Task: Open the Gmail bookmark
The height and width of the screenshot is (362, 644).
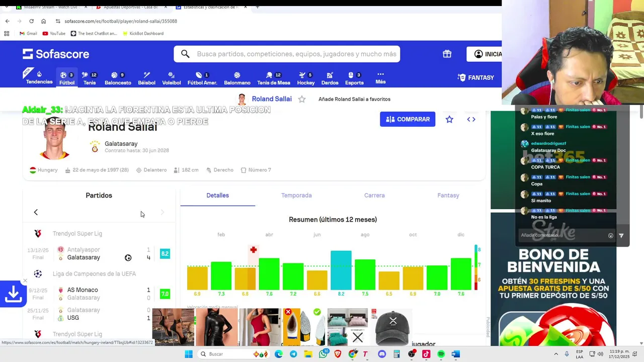Action: point(28,33)
